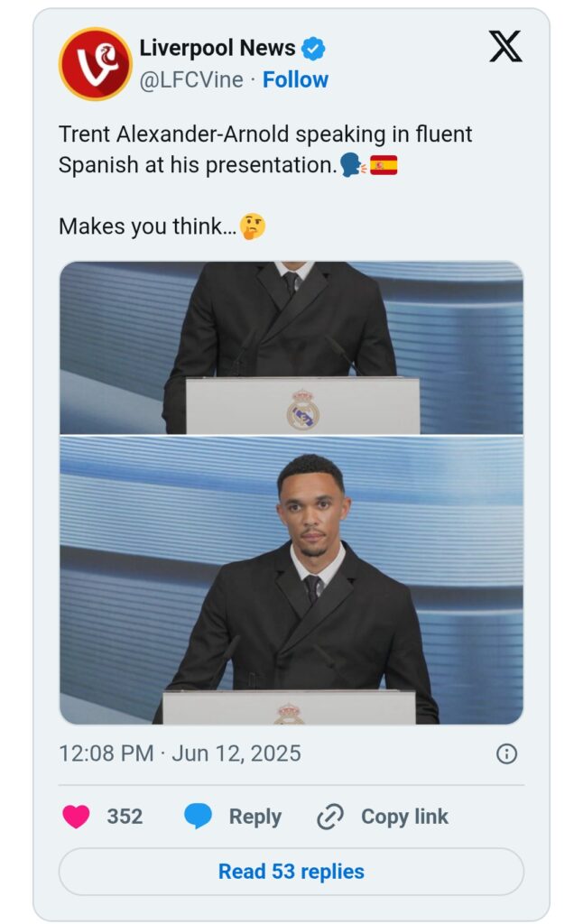Open the top podium image
This screenshot has height=924, width=583.
click(291, 347)
